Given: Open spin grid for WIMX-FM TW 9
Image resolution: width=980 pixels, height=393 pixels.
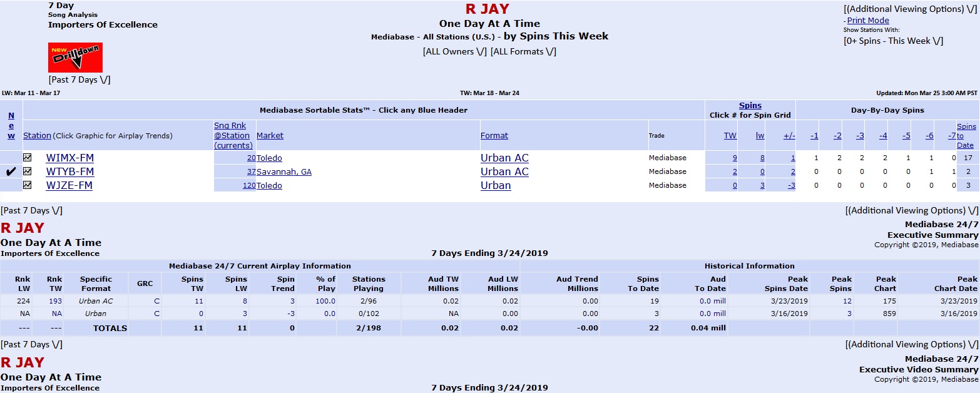Looking at the screenshot, I should [x=735, y=158].
